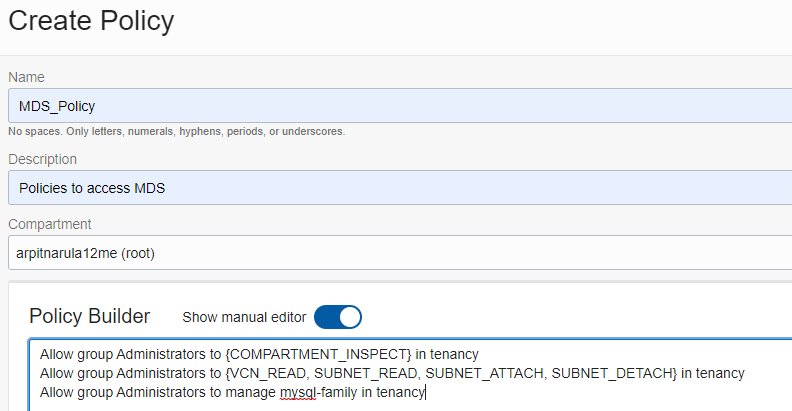Click the Name field label
This screenshot has width=792, height=411.
pos(26,77)
